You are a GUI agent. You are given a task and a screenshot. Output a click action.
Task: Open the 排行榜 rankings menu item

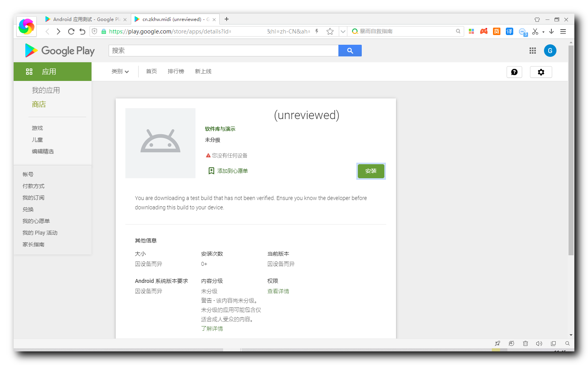[176, 71]
